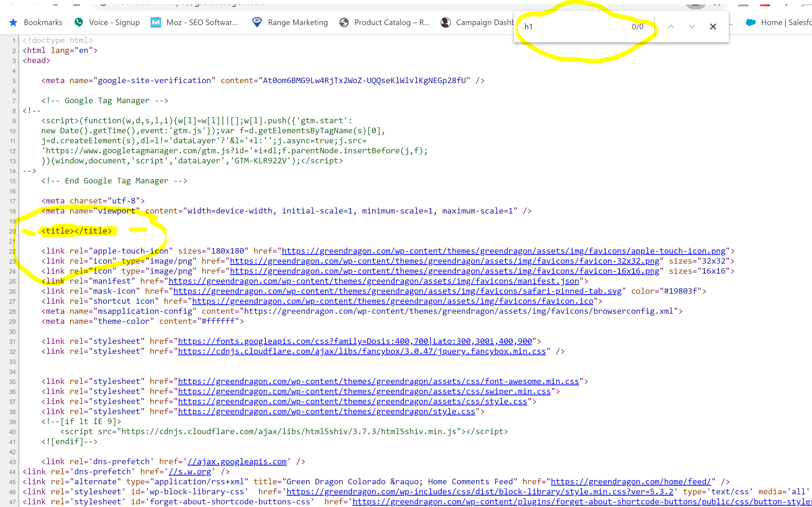The image size is (812, 507).
Task: Open the Product Catalog bookmark
Action: click(392, 22)
